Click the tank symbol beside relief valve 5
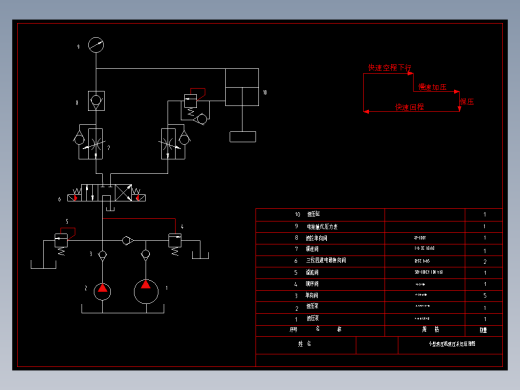This screenshot has height=390, width=520. (x=43, y=264)
